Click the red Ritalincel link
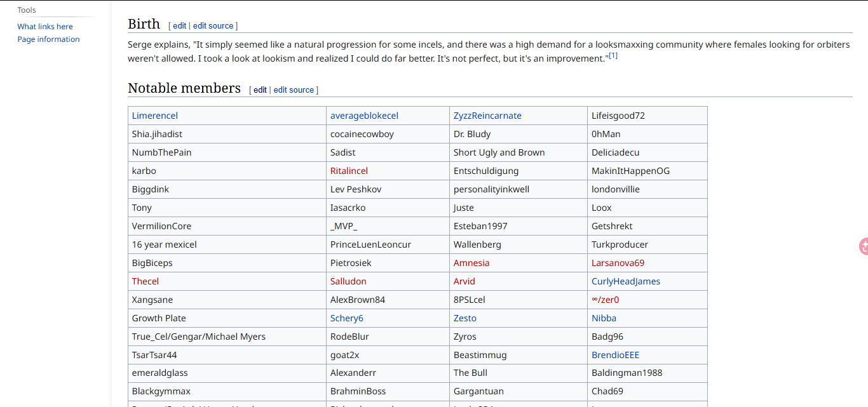 pos(349,171)
